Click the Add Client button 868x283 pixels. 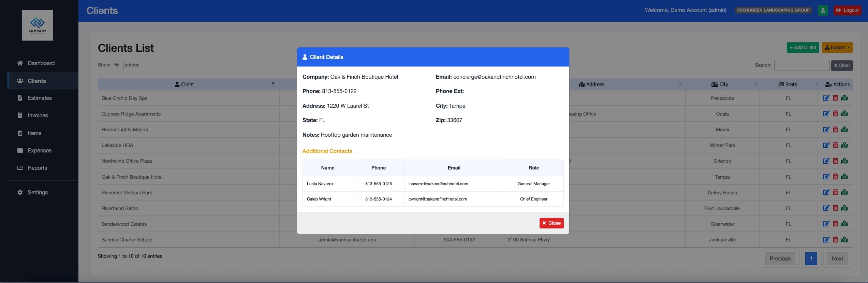coord(803,47)
